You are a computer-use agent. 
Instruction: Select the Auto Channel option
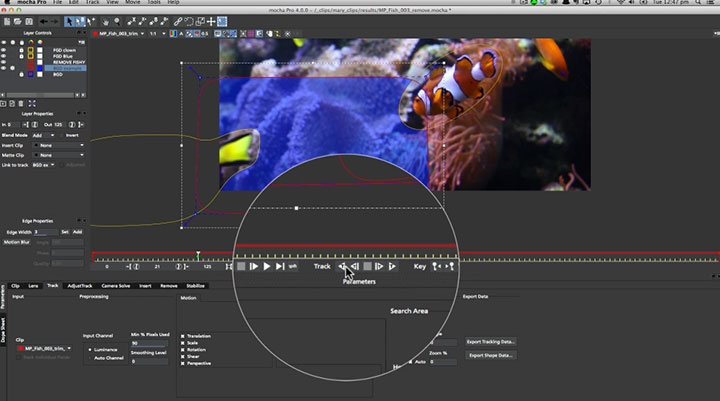[90, 358]
